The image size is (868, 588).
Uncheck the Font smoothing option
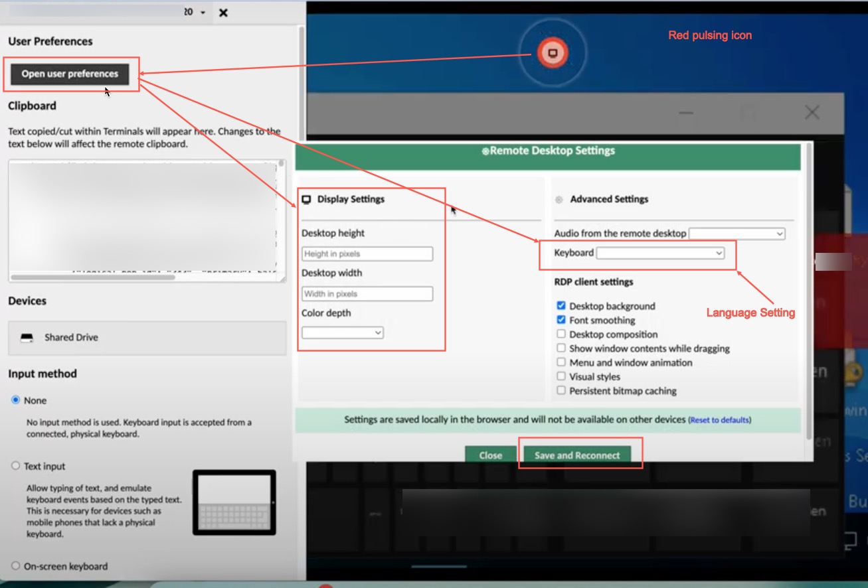click(x=561, y=320)
